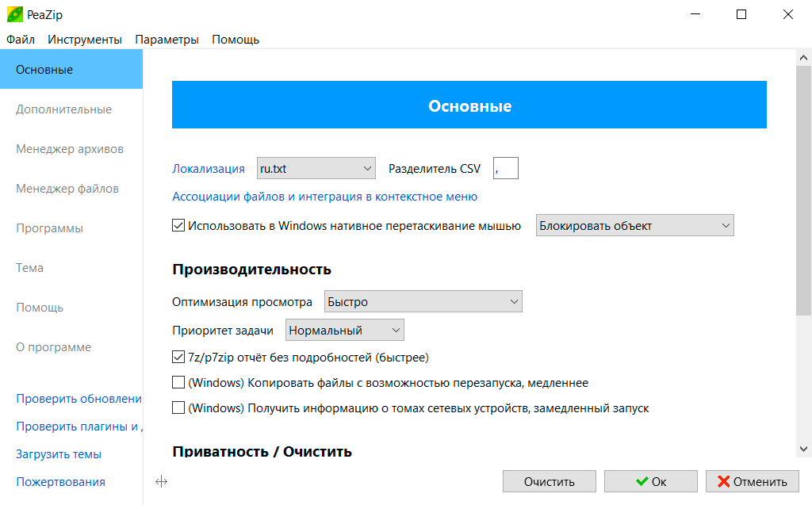Screen dimensions: 812x505
Task: Confirm settings with the Ок button
Action: coord(651,481)
